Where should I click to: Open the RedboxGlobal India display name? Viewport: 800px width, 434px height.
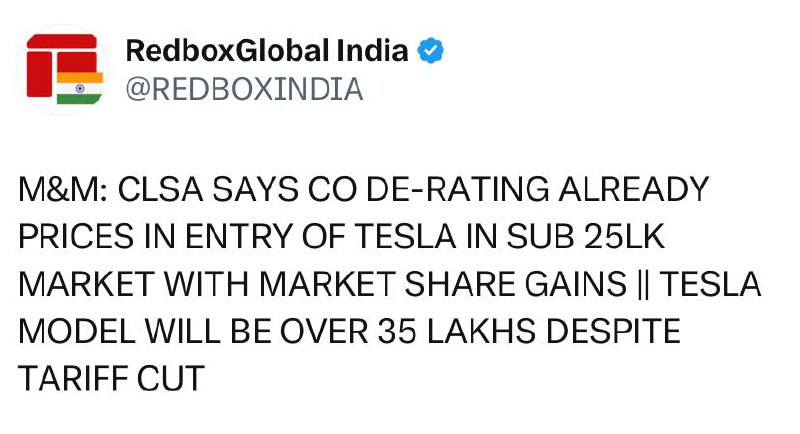pos(267,50)
